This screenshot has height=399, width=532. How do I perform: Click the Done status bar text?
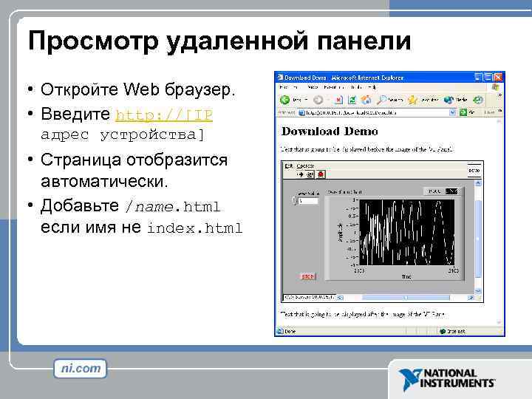pos(290,331)
